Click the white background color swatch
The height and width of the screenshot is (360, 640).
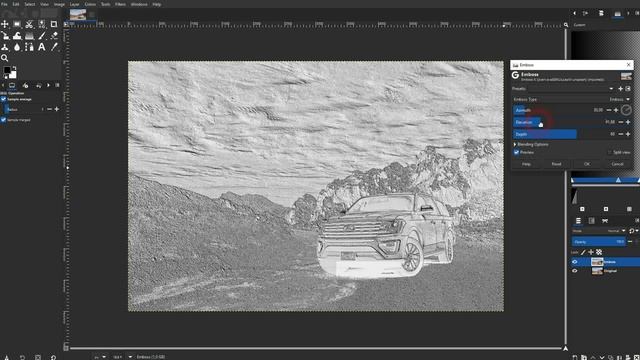click(13, 75)
